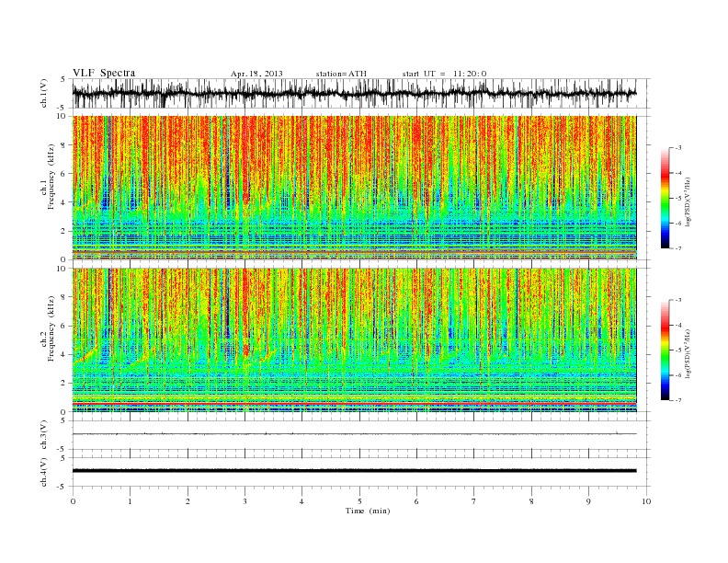Select the "Time (min)" x-axis label

point(368,511)
